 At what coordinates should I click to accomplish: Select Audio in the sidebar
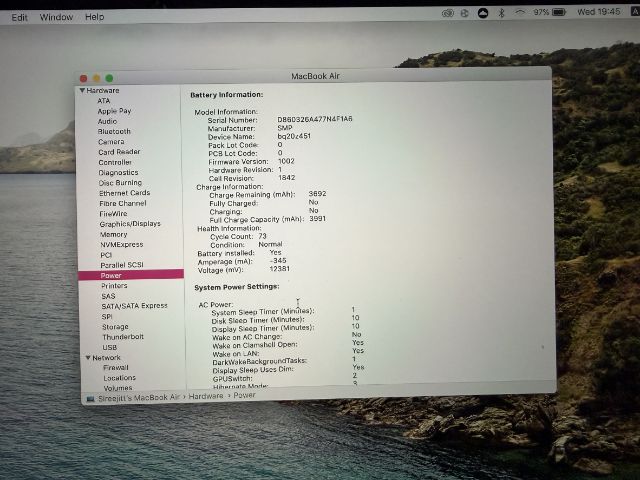click(x=107, y=121)
